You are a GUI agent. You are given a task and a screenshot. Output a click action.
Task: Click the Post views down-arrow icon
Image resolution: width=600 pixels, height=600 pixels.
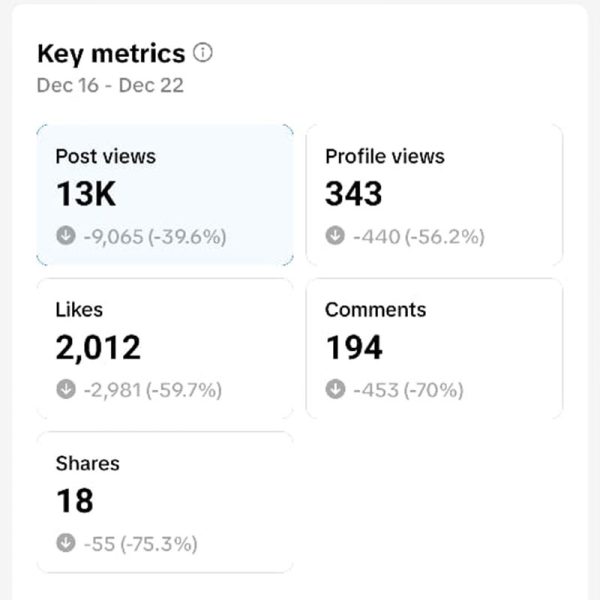point(66,235)
